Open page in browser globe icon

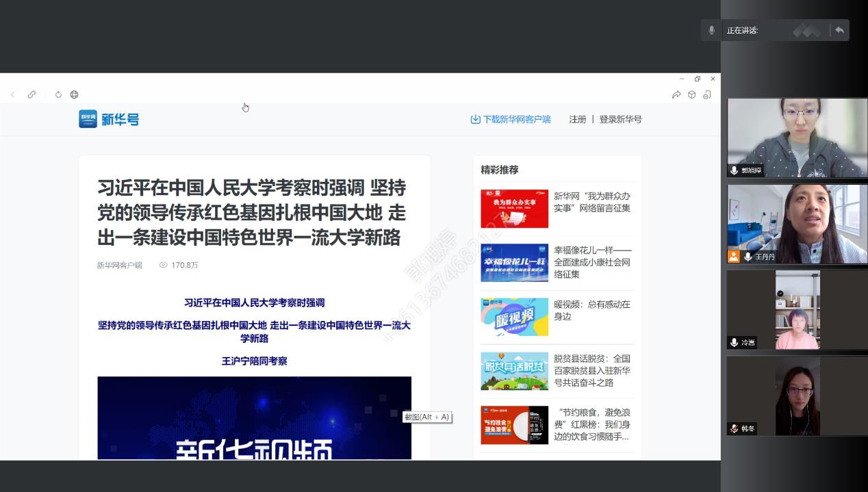click(74, 94)
